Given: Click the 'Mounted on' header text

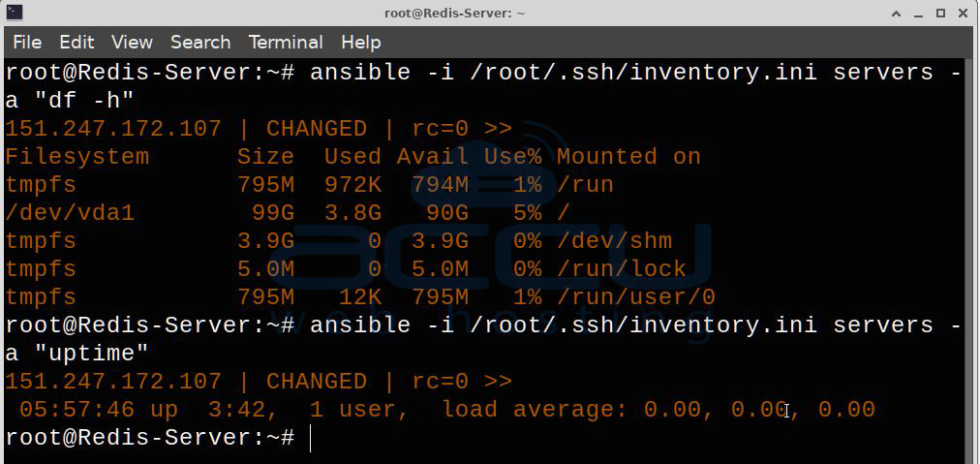Looking at the screenshot, I should coord(628,157).
